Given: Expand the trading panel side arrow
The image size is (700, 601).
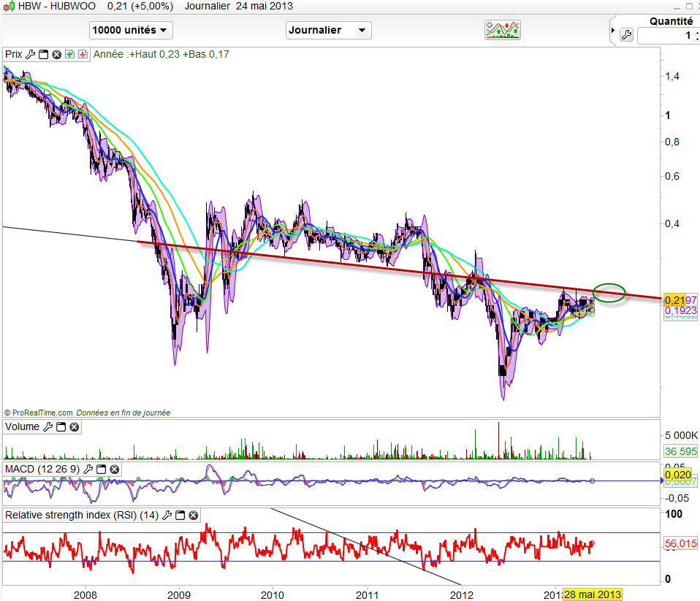Looking at the screenshot, I should click(x=612, y=31).
